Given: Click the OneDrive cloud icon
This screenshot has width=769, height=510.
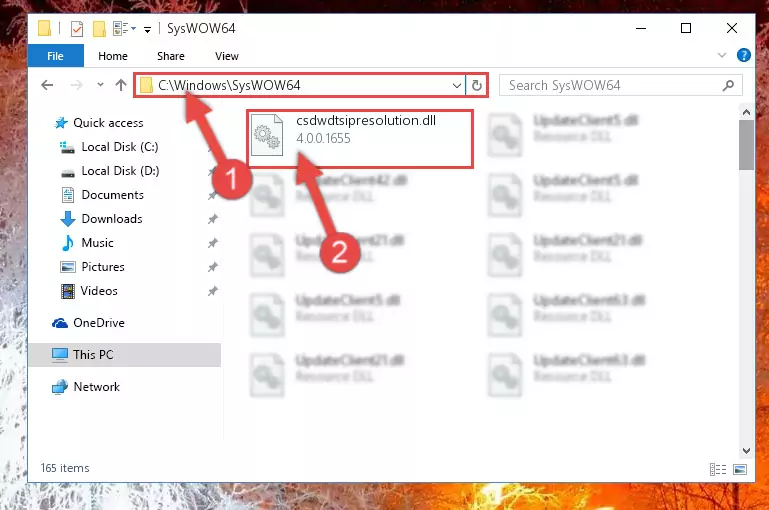Looking at the screenshot, I should click(60, 323).
